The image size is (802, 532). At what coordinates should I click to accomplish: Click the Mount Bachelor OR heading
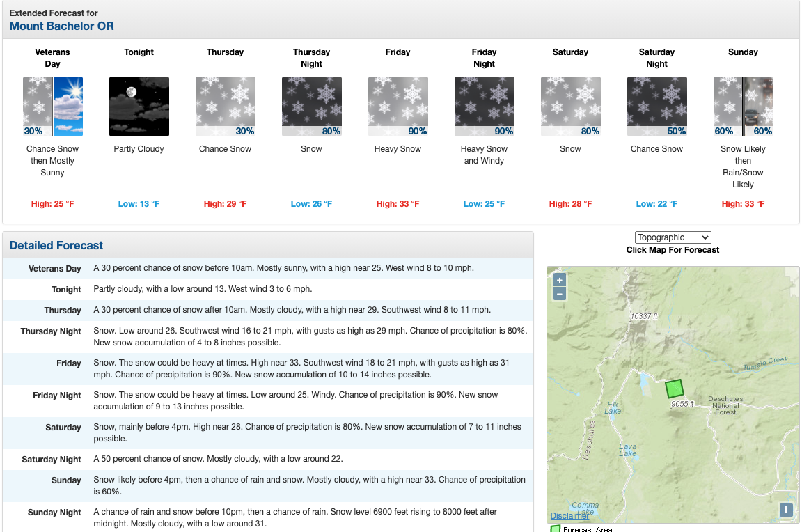[x=61, y=26]
